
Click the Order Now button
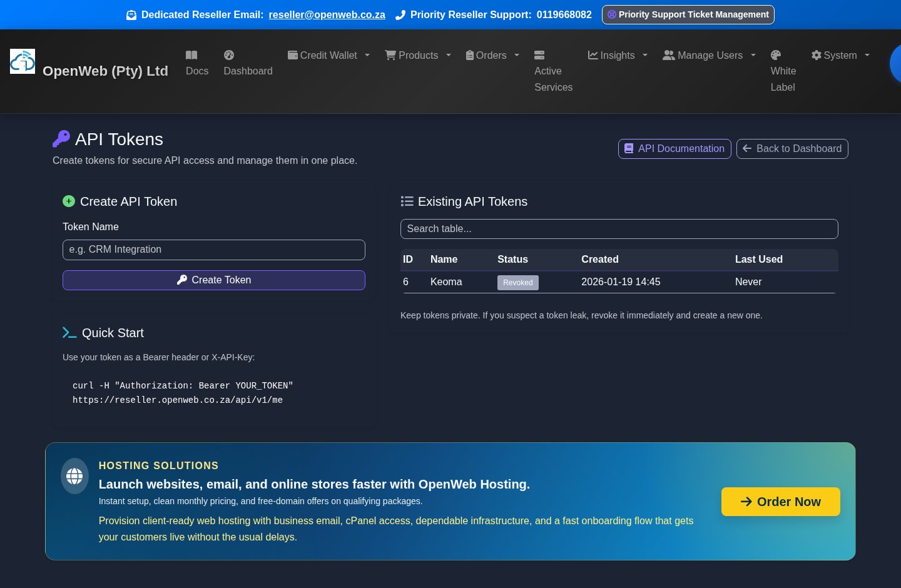click(x=781, y=502)
